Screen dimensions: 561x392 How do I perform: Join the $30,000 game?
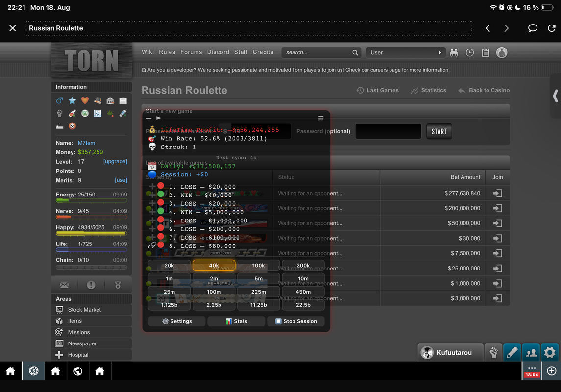coord(497,238)
